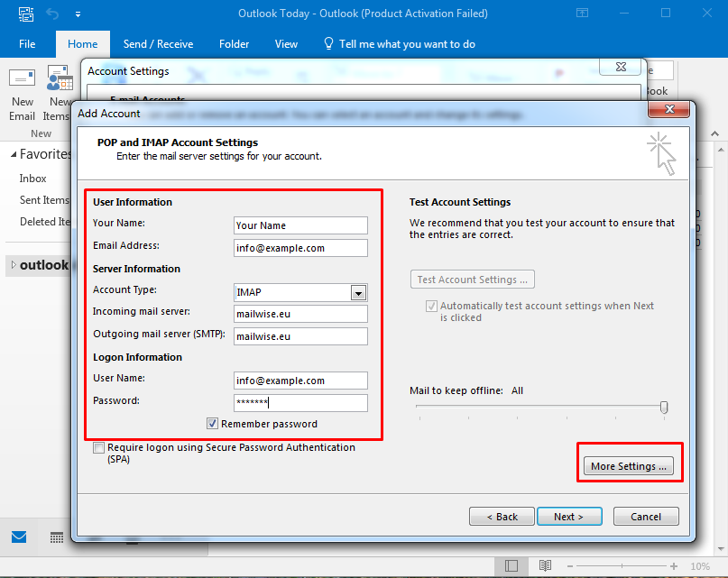Click the Password input field
Screen dimensions: 728x578
point(300,402)
